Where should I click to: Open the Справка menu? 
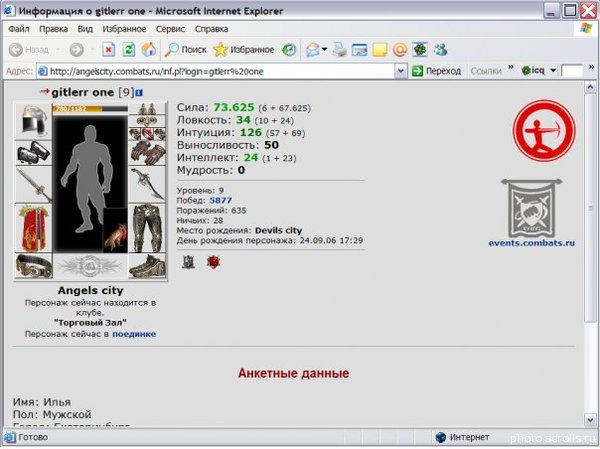point(211,29)
